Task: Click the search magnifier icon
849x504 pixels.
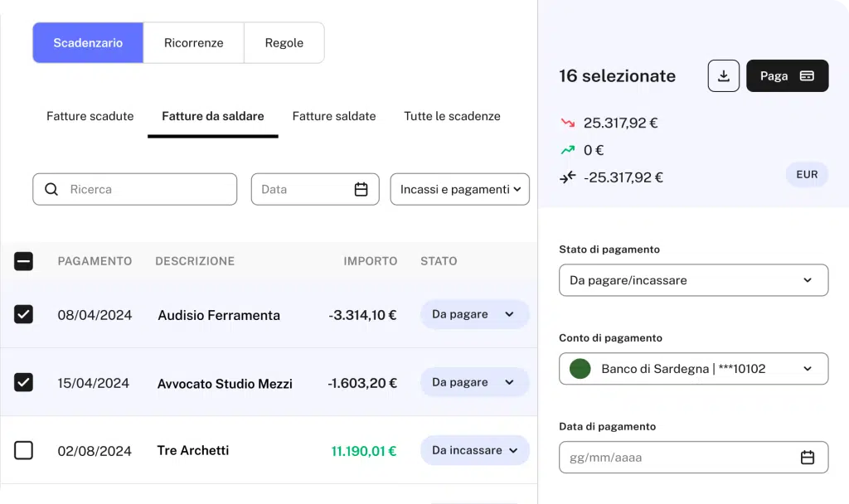Action: (x=51, y=189)
